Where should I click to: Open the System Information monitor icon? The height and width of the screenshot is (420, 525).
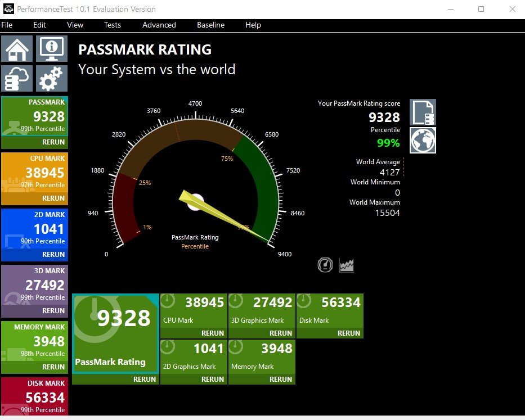(52, 49)
